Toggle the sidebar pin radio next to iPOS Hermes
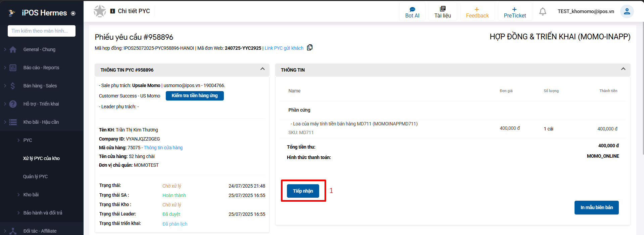Screen dimensions: 644x235 (73, 13)
